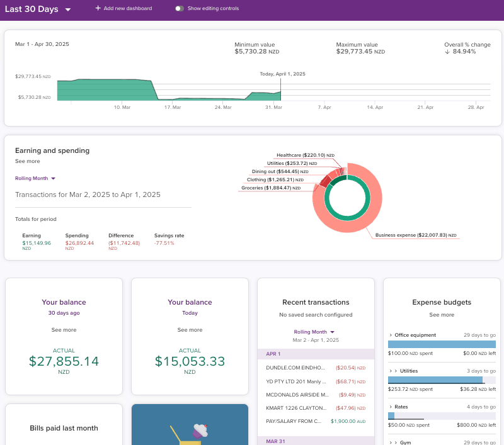Expand the Gym budget row
The width and height of the screenshot is (504, 445).
tap(391, 442)
